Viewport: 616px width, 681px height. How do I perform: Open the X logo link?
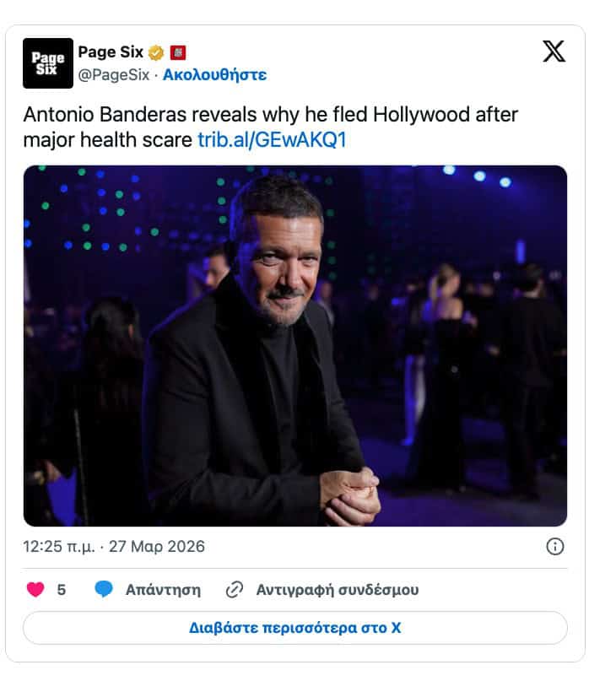554,52
